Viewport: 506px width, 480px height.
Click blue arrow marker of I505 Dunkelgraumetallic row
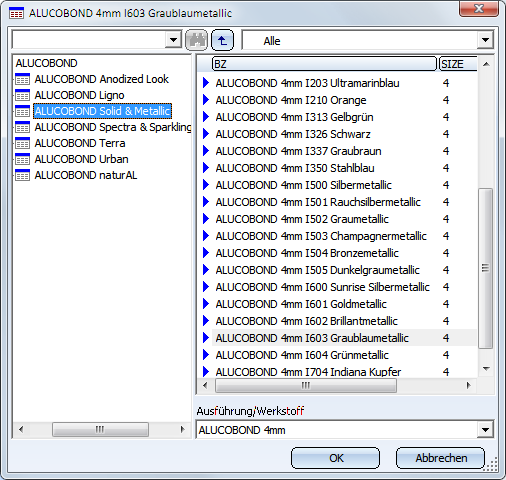[x=206, y=270]
